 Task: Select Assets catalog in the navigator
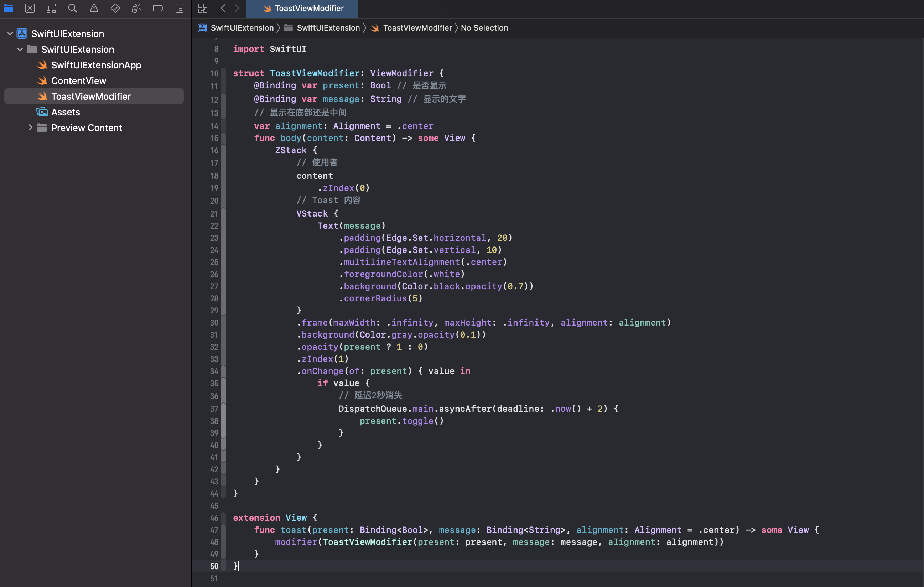coord(66,113)
